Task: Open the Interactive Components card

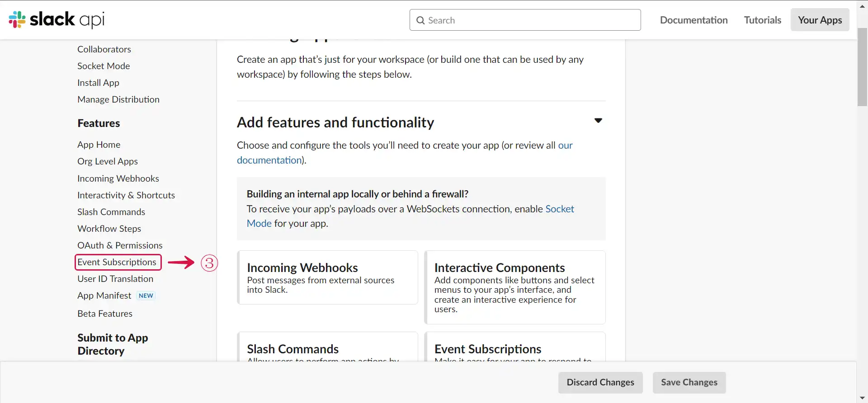Action: (x=514, y=287)
